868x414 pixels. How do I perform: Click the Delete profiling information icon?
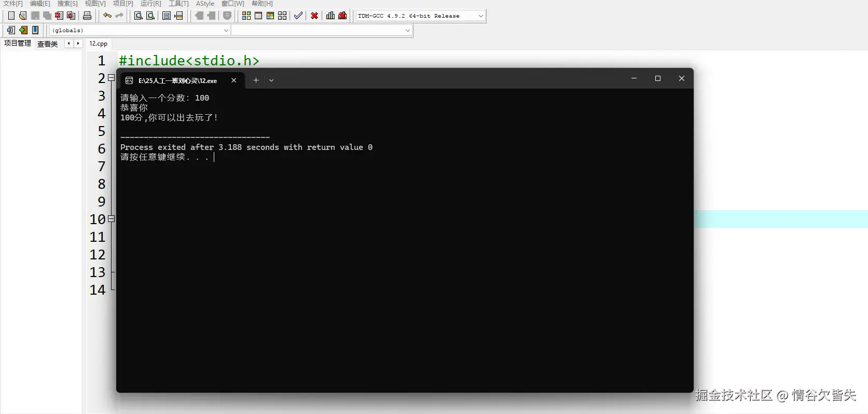pos(342,16)
